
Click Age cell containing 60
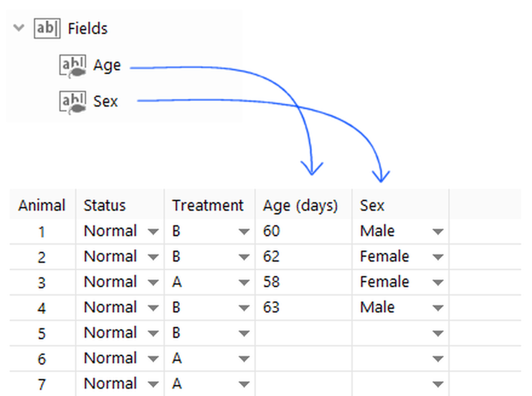point(271,231)
